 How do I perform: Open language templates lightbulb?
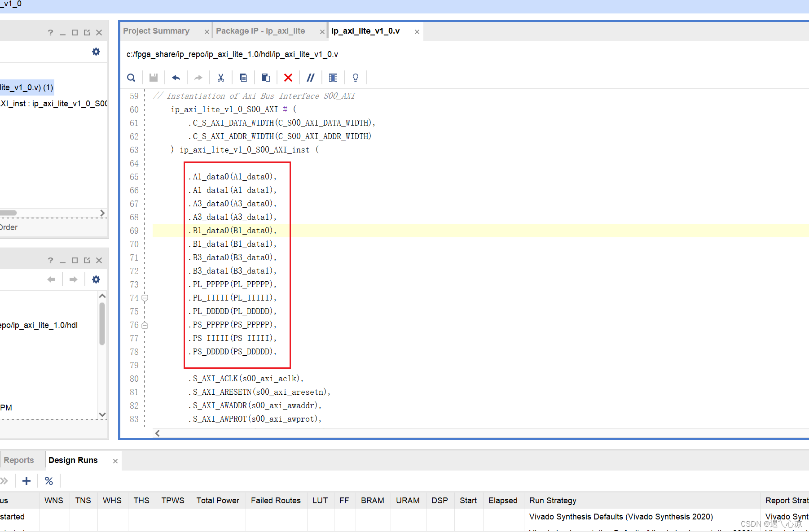(356, 78)
